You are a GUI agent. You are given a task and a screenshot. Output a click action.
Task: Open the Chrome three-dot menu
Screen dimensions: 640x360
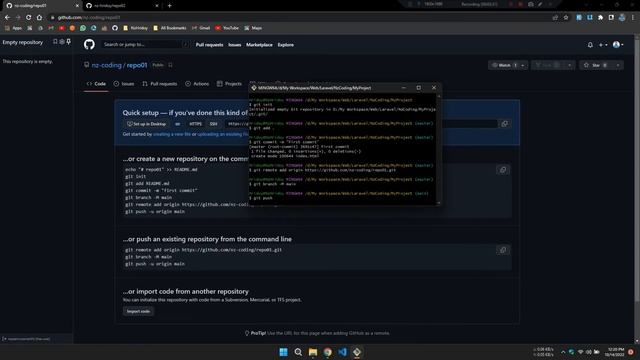[x=633, y=18]
